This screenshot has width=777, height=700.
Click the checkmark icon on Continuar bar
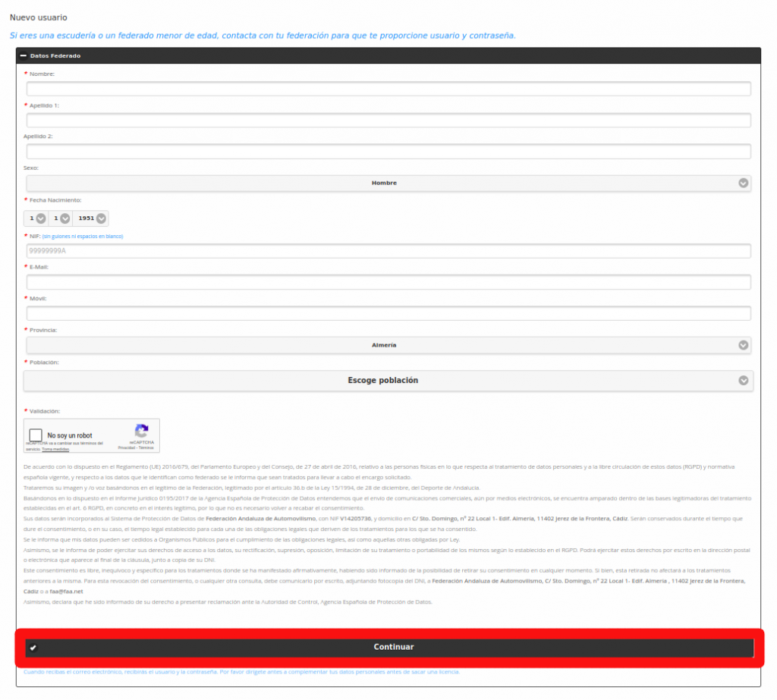(x=33, y=648)
